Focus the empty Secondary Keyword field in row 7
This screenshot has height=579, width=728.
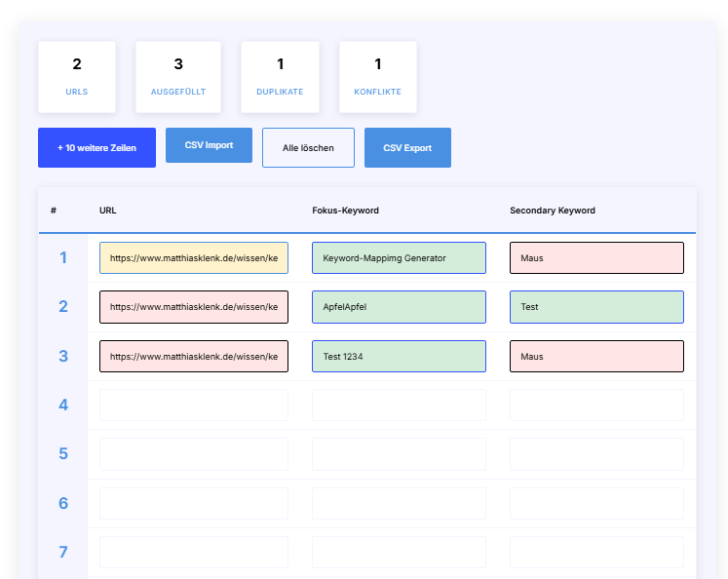596,552
